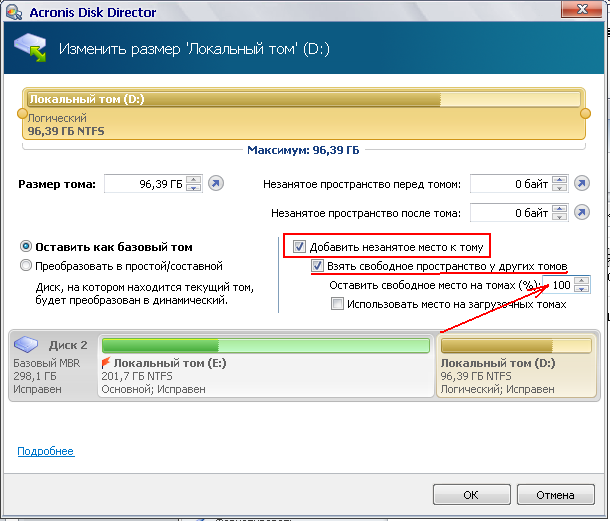Viewport: 610px width, 521px height.
Task: Click the flag icon on volume E:
Action: [x=106, y=363]
